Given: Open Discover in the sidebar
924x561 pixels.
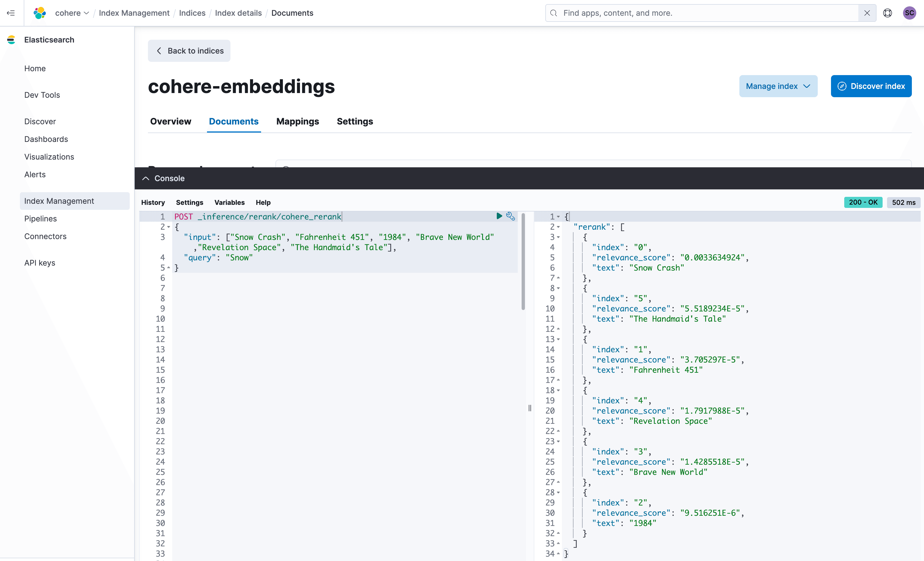Looking at the screenshot, I should [40, 121].
